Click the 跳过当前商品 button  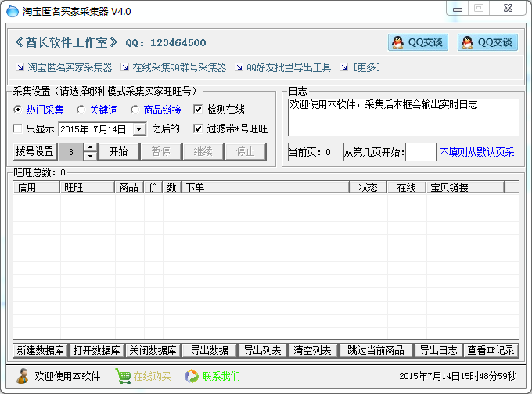376,350
